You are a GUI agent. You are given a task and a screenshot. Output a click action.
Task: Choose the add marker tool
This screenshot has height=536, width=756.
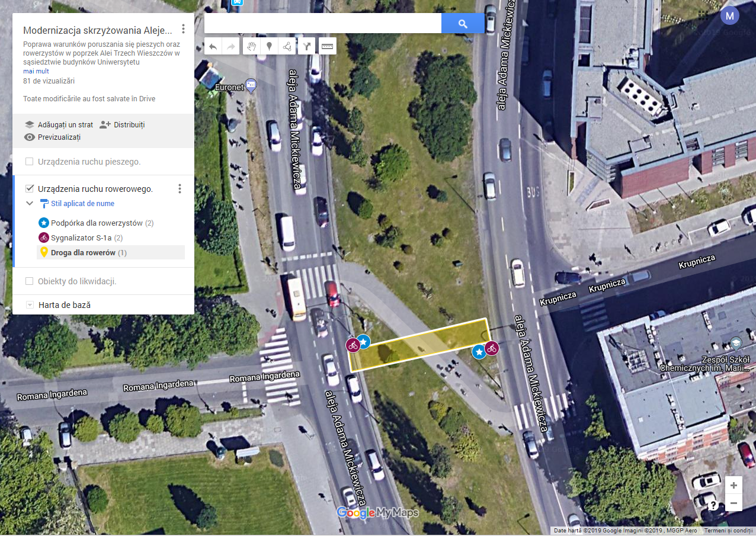coord(269,46)
